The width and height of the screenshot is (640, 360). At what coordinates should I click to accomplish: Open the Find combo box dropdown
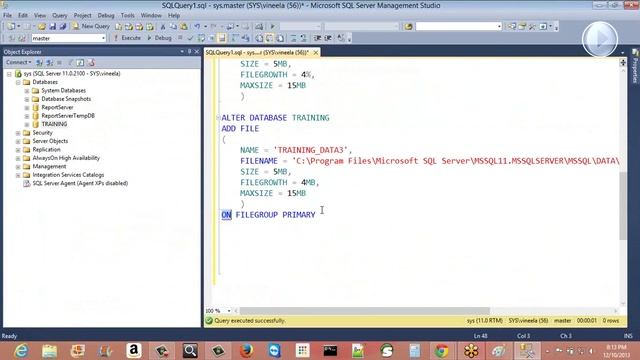[x=499, y=27]
